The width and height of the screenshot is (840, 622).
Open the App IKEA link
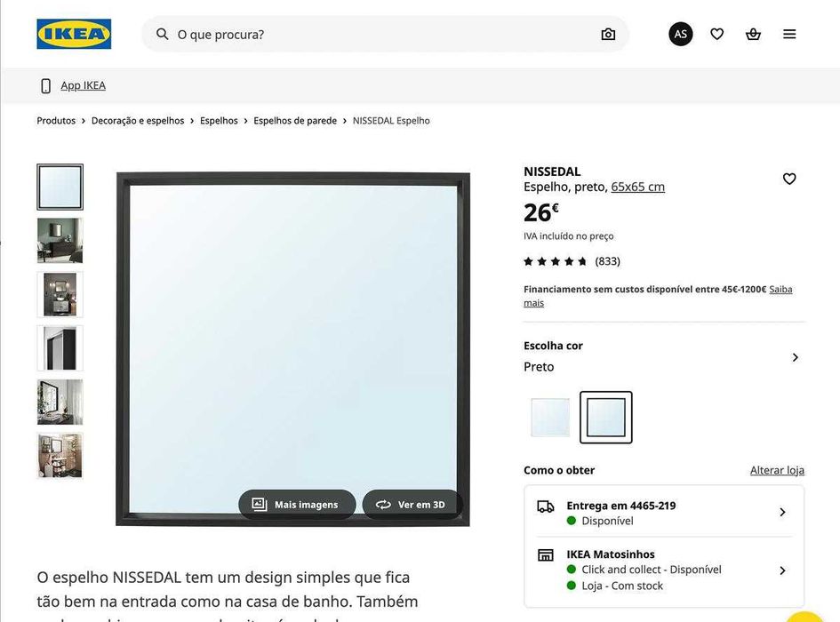[x=83, y=85]
